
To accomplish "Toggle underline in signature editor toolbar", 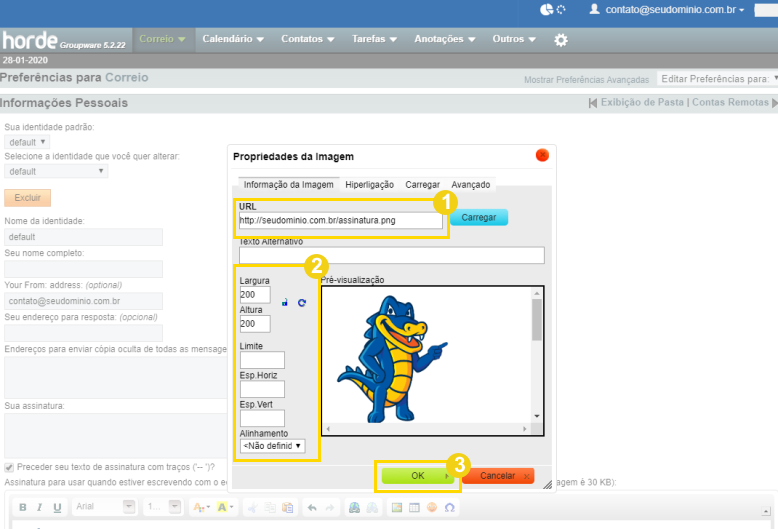I will click(57, 507).
